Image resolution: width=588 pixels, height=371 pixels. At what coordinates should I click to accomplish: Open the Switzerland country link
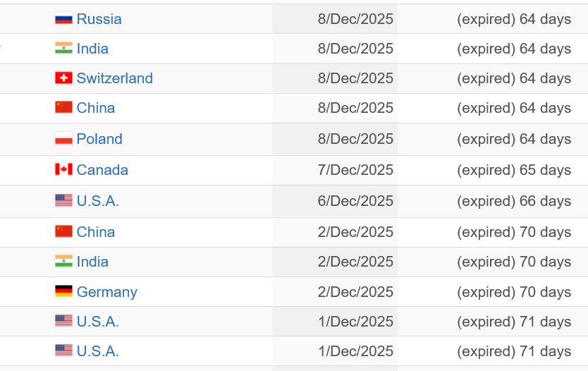114,78
